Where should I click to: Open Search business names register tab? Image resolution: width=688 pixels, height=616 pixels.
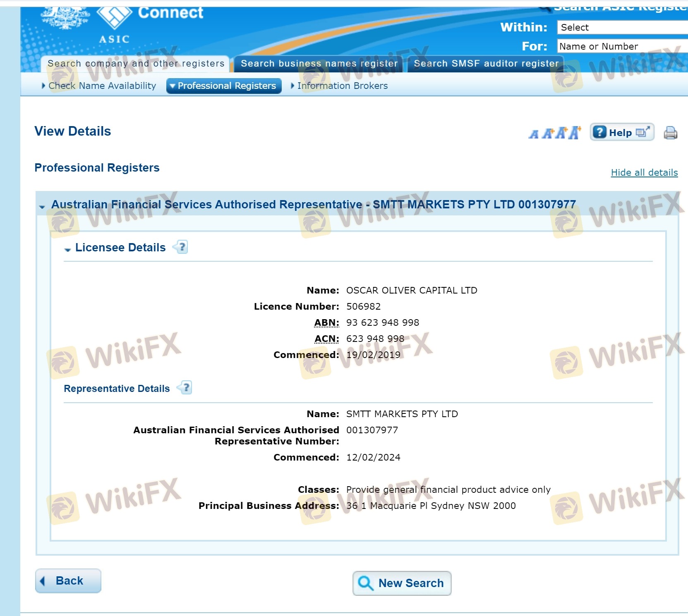pos(319,64)
